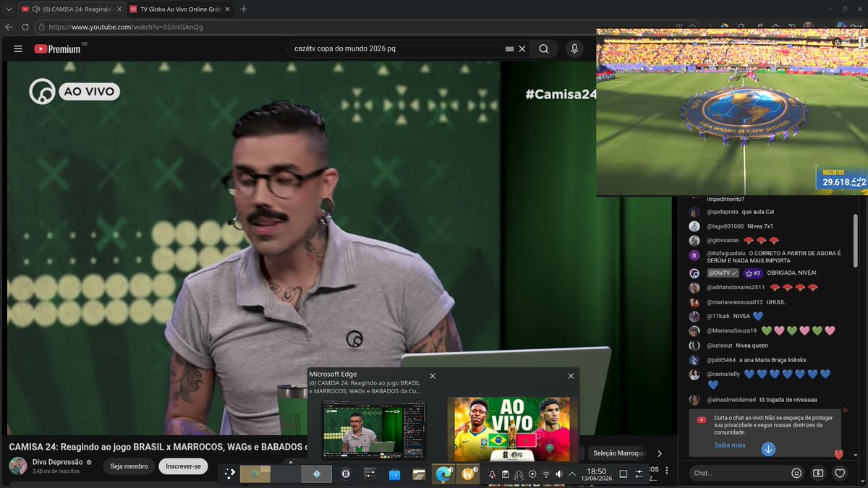This screenshot has height=488, width=868.
Task: Select the CAMISA 24 Edge preview thumbnail
Action: (x=374, y=430)
